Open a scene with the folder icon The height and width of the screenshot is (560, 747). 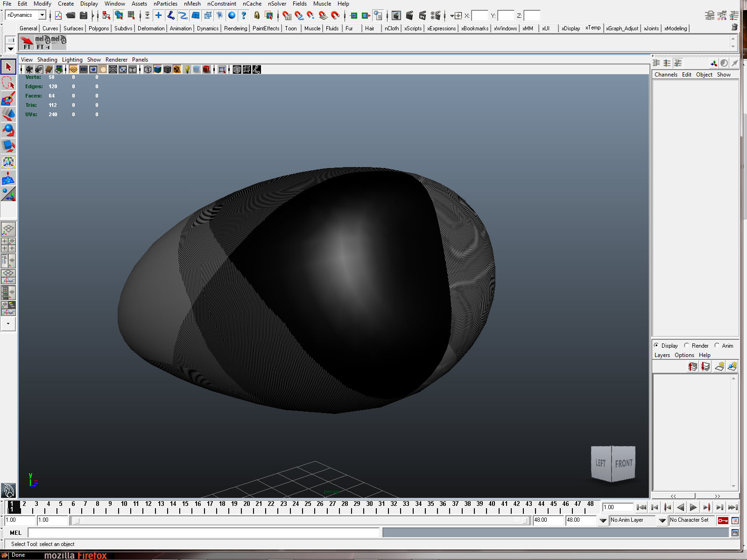pos(71,15)
